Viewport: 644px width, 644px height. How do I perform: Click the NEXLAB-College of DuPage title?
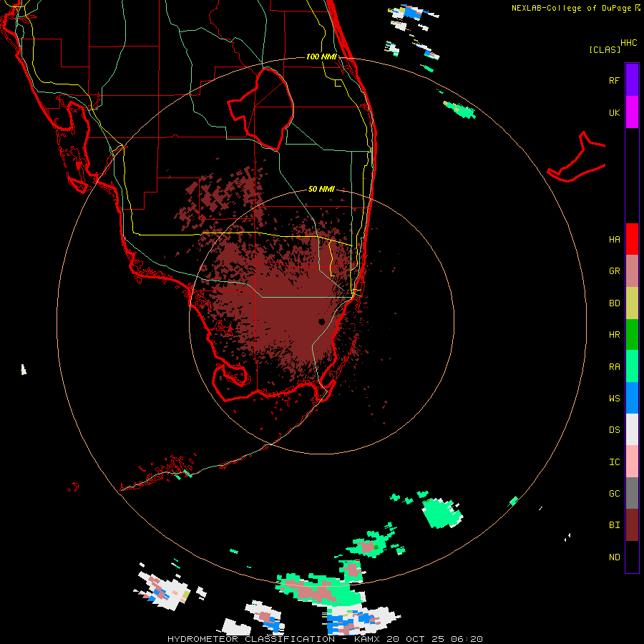coord(571,8)
